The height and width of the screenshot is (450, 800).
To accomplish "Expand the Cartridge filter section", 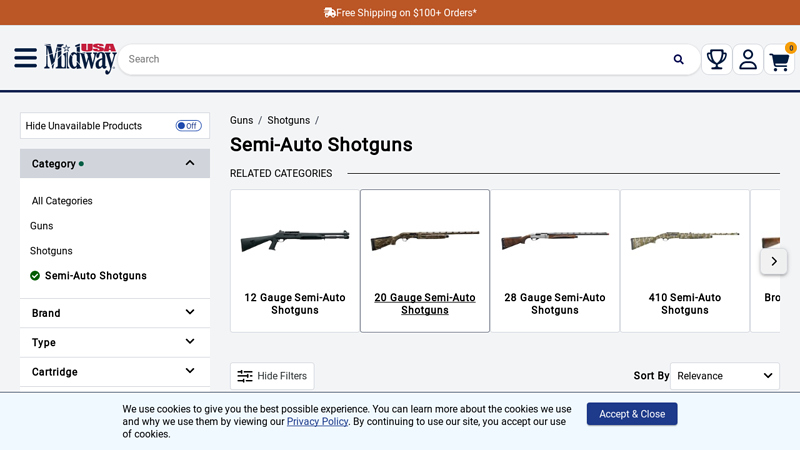I will point(115,372).
